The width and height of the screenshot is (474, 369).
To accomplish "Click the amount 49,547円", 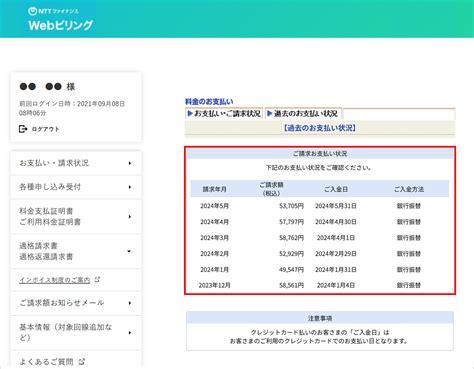I will pyautogui.click(x=291, y=270).
